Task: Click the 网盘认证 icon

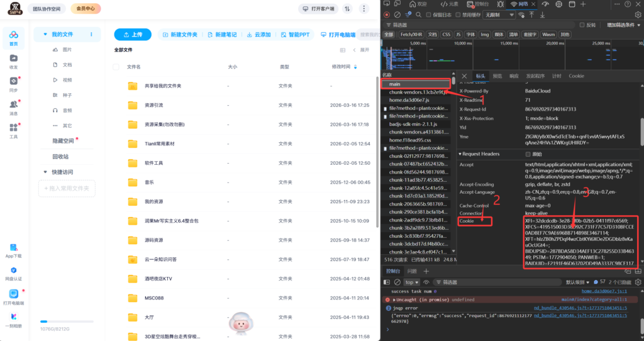Action: (14, 270)
